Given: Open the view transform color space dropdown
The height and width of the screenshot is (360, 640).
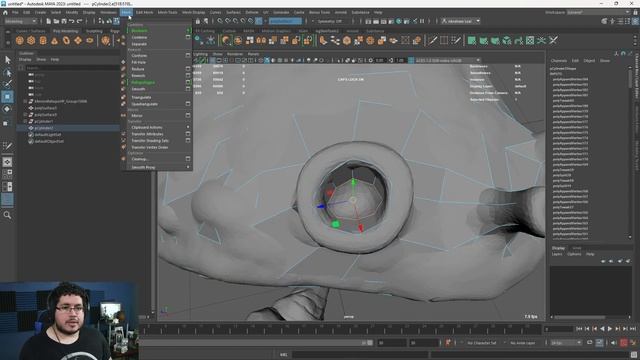Looking at the screenshot, I should 448,60.
